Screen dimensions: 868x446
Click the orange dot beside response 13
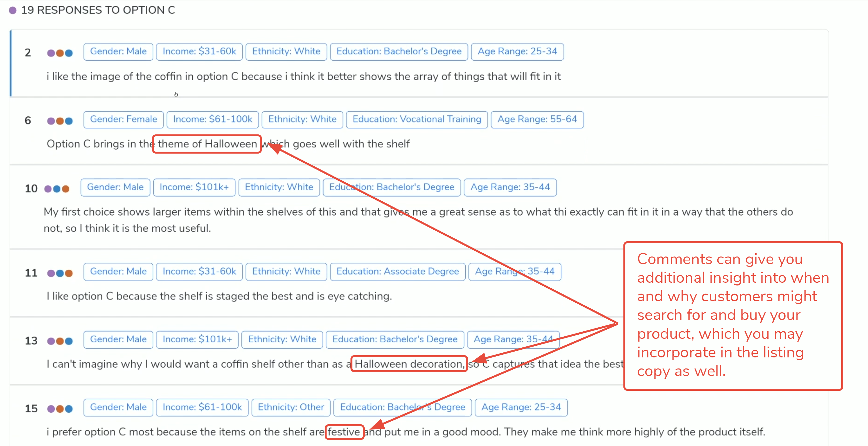coord(60,341)
